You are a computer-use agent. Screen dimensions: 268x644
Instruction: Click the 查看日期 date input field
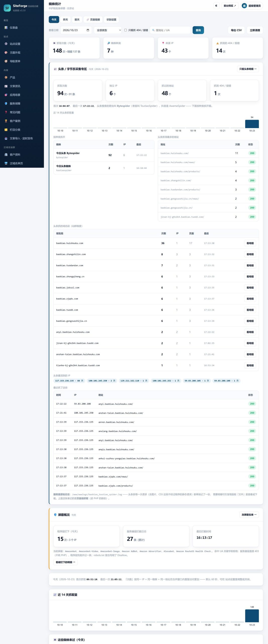[76, 30]
